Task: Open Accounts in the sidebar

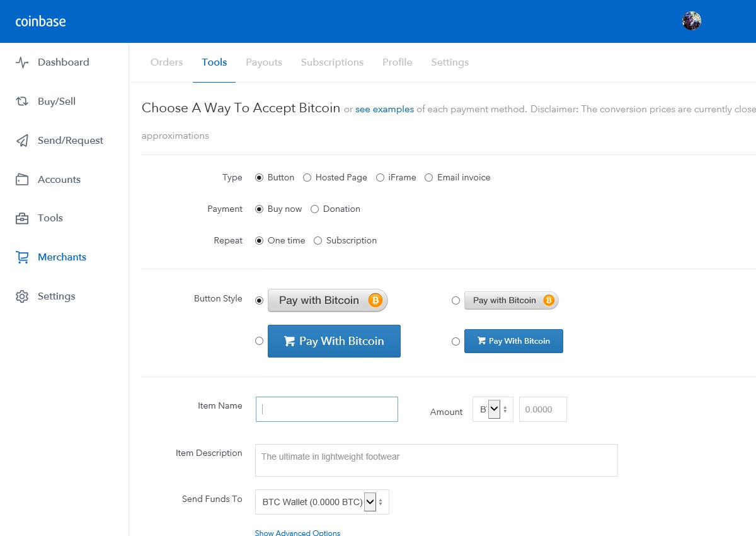Action: 59,180
